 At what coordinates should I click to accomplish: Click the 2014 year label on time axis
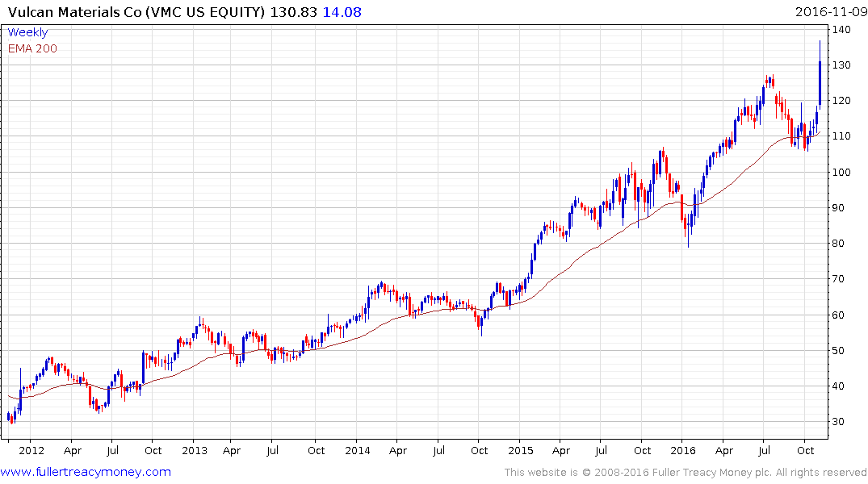pos(358,450)
